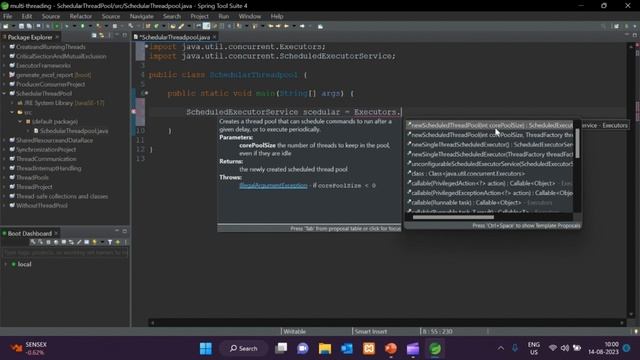Image resolution: width=640 pixels, height=360 pixels.
Task: Show hidden system tray icons chevron
Action: (500, 348)
